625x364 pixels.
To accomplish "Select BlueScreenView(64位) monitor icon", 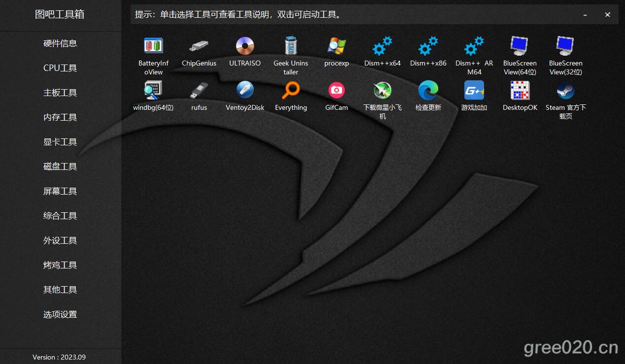I will coord(520,46).
